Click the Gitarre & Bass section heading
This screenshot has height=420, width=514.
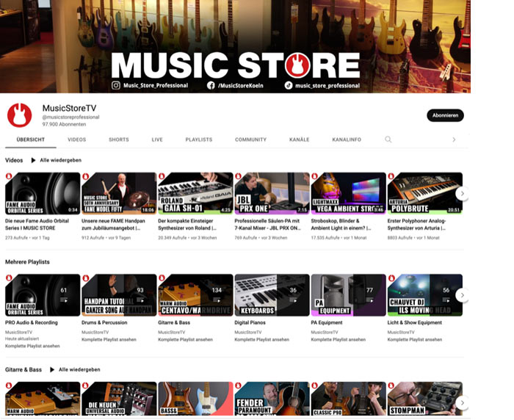click(23, 369)
